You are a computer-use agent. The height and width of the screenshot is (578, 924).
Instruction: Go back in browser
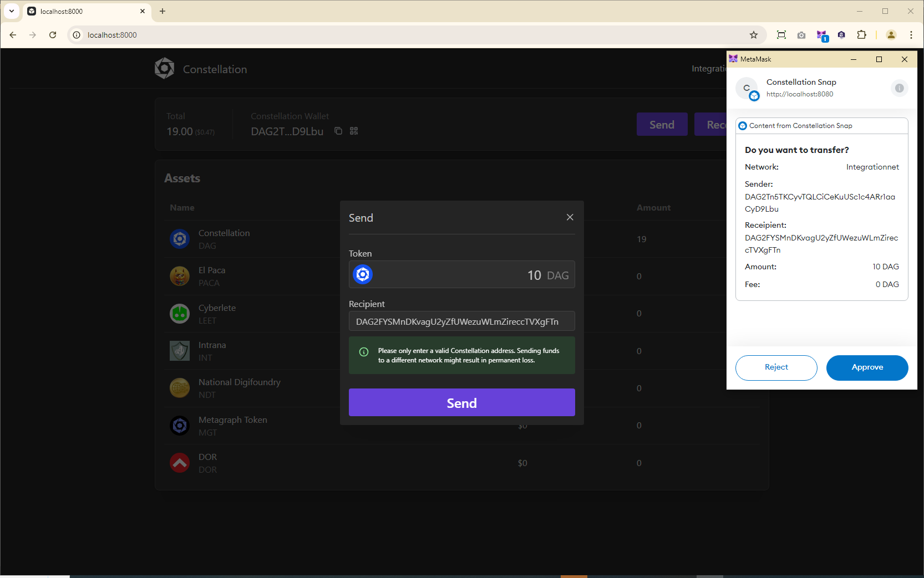point(13,35)
